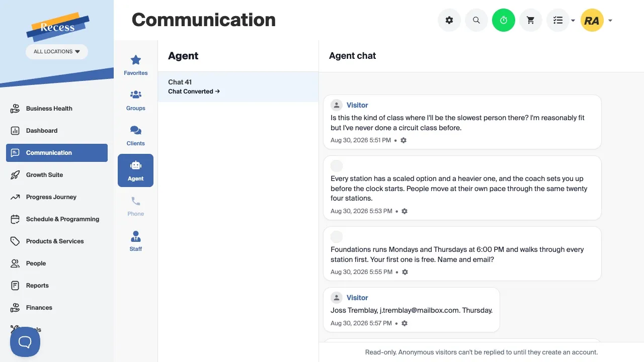Open the gear on the 5:55 PM message

pyautogui.click(x=405, y=272)
